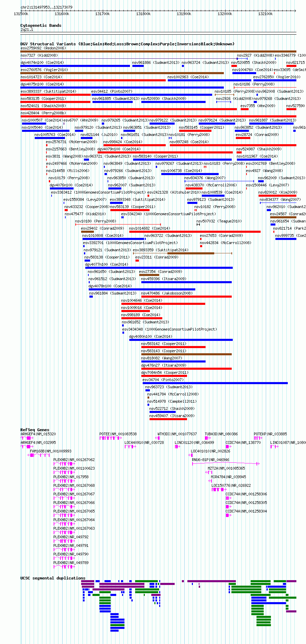This screenshot has width=306, height=644.
Task: Select esv3893359 (Suktitipat2014) variant label
Action: click(161, 250)
